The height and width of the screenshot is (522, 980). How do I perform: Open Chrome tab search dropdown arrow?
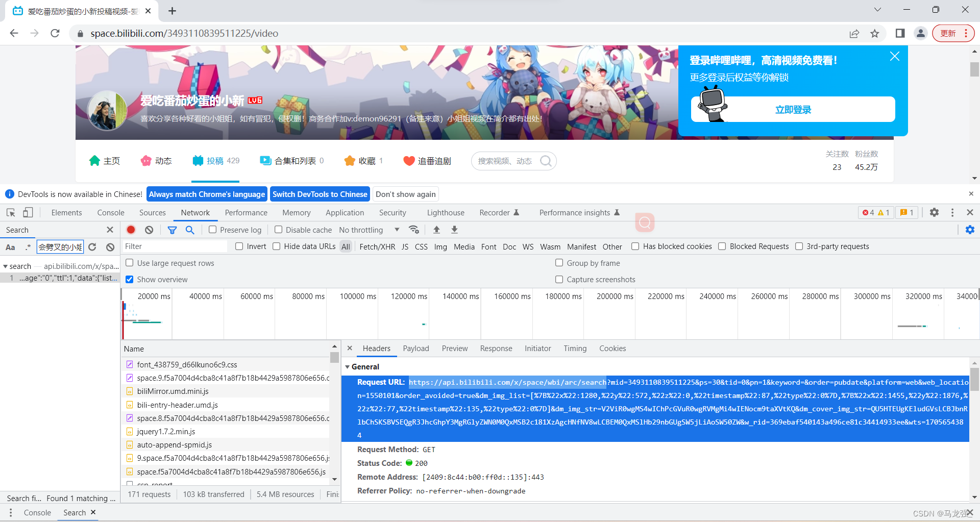pos(877,10)
